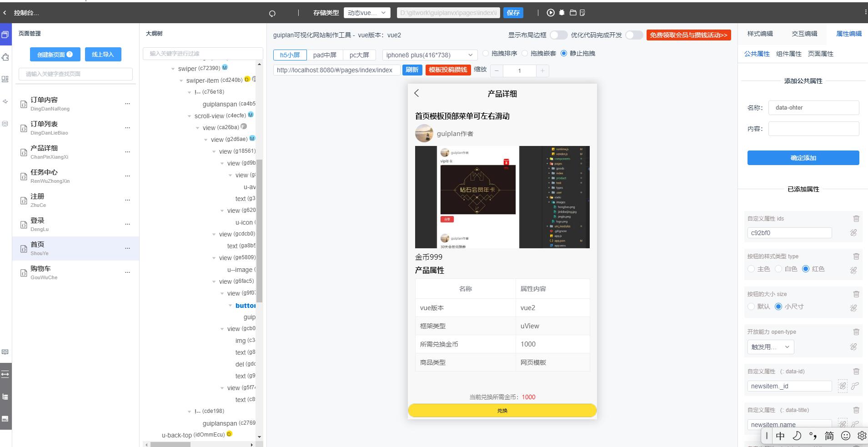The height and width of the screenshot is (447, 868).
Task: Delete the 自定义属性 ids property with trash icon
Action: click(856, 219)
